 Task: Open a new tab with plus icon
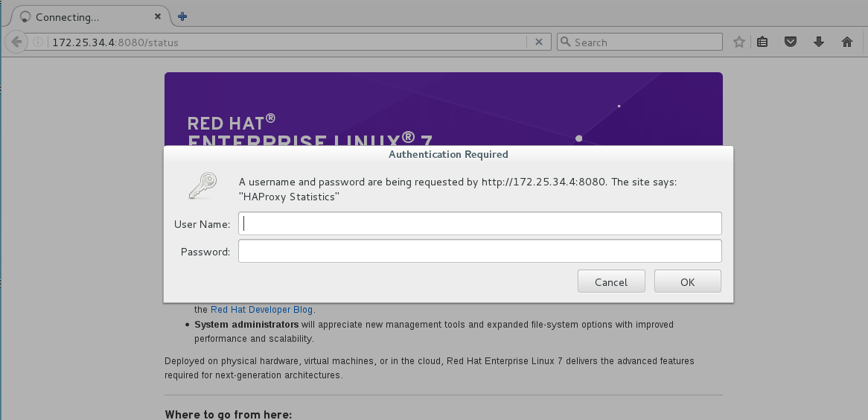tap(182, 16)
